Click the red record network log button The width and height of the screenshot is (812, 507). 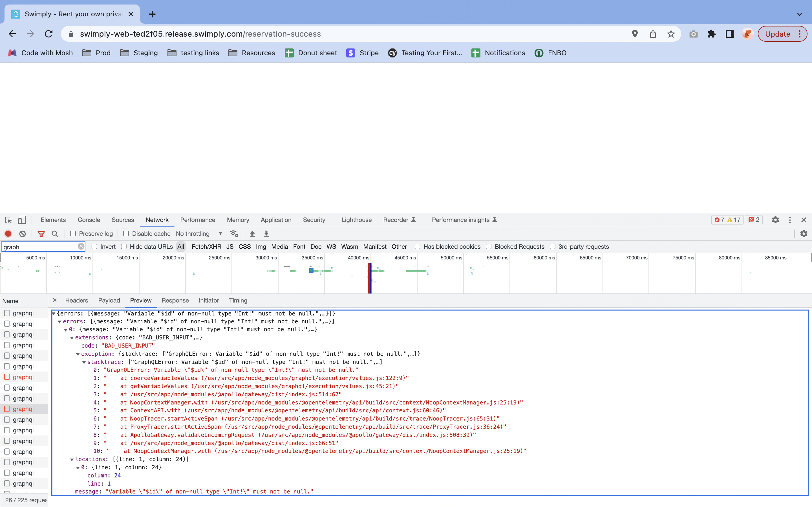pyautogui.click(x=8, y=234)
